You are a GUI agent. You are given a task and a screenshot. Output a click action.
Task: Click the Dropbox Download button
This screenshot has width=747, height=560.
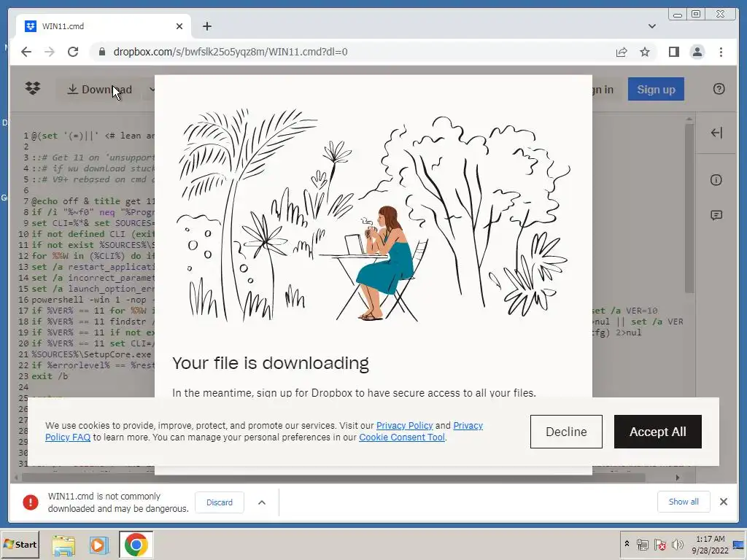pyautogui.click(x=99, y=90)
